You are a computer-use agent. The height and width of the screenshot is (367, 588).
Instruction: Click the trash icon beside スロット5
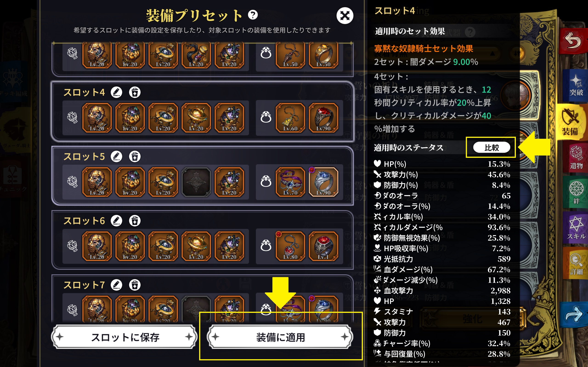click(135, 157)
